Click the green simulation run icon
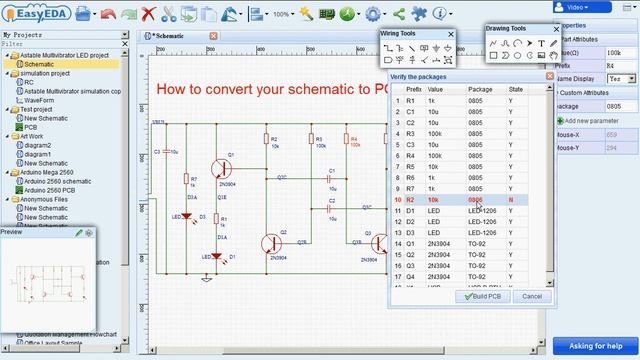This screenshot has width=640, height=360. pos(347,14)
